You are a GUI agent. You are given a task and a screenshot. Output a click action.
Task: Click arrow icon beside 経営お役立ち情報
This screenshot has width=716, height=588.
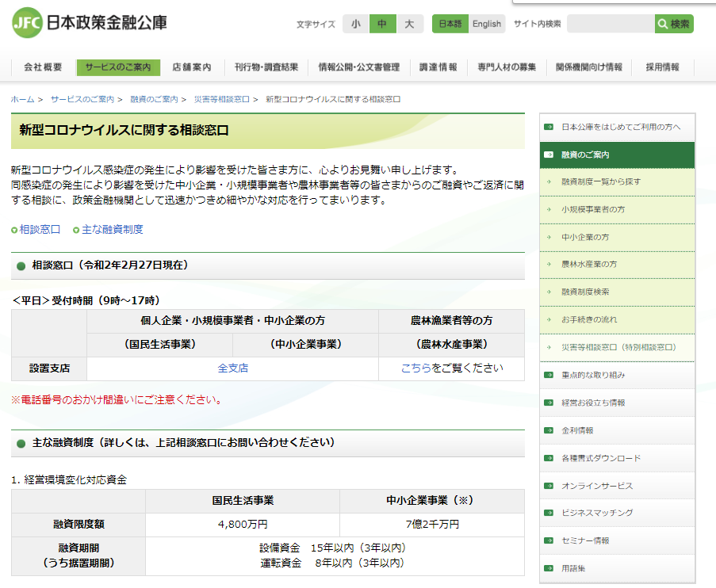549,403
